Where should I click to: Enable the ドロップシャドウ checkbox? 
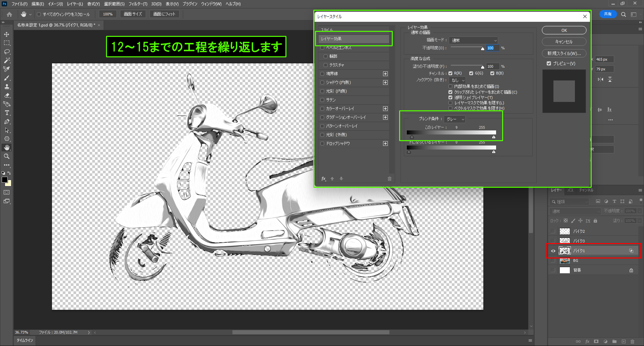click(x=322, y=143)
